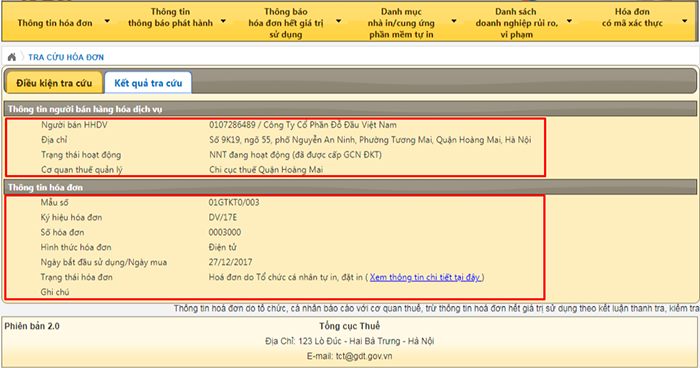
Task: Click template number '01GTKT0/003'
Action: pyautogui.click(x=234, y=202)
